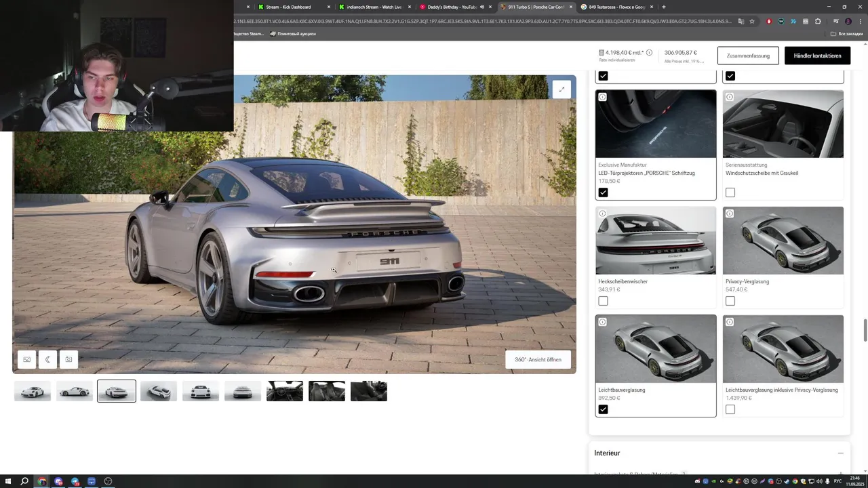This screenshot has width=868, height=488.
Task: Toggle checkbox above the Windschutzscheibe card
Action: pos(730,76)
